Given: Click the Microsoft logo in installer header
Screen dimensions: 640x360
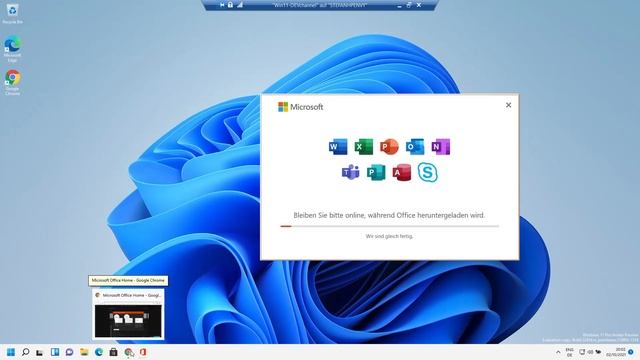Looking at the screenshot, I should point(300,107).
